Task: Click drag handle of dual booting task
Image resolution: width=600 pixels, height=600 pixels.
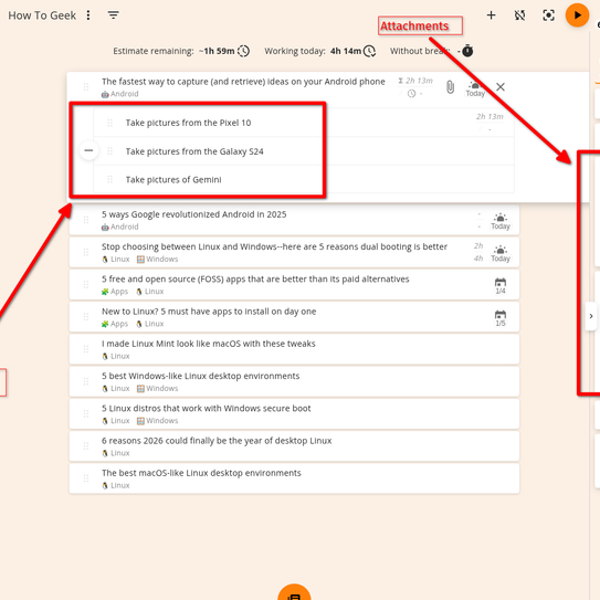Action: click(x=86, y=252)
